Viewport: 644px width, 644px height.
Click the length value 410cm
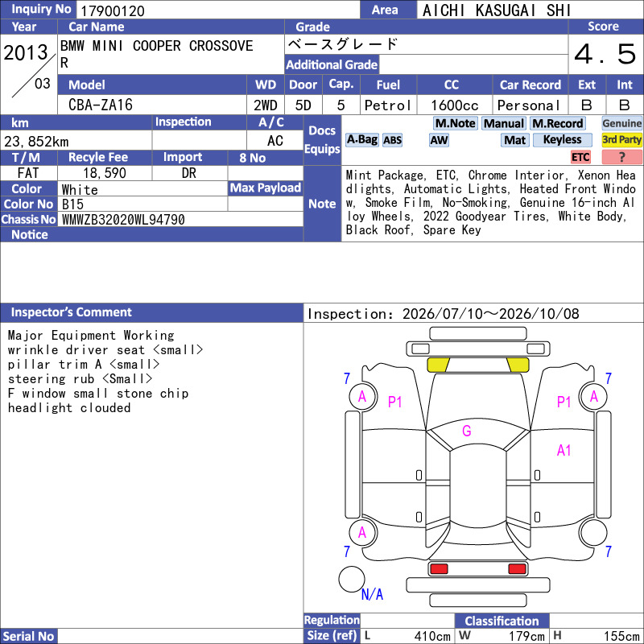pos(432,636)
